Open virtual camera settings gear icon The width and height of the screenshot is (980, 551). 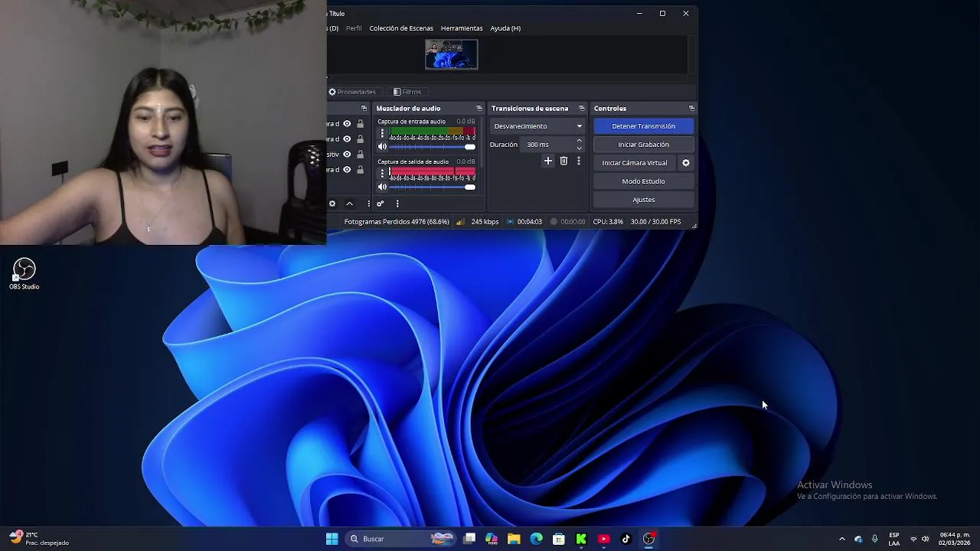tap(686, 163)
